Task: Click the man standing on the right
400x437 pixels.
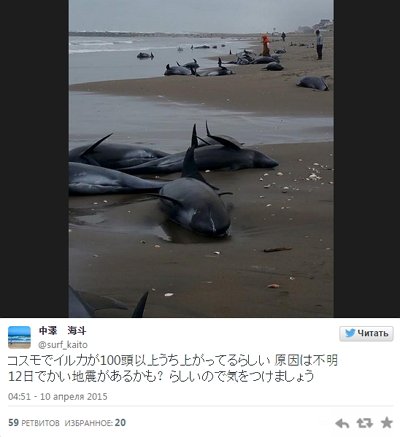Action: 319,44
